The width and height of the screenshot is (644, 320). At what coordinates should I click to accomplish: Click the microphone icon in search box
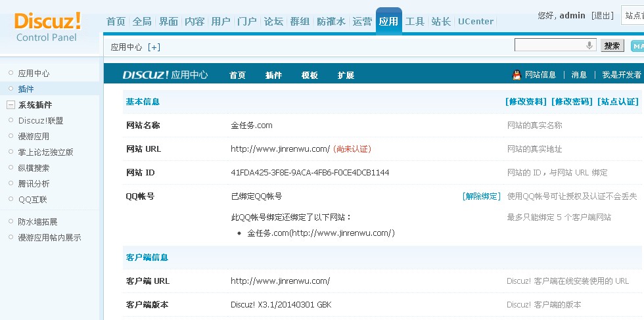(x=589, y=45)
